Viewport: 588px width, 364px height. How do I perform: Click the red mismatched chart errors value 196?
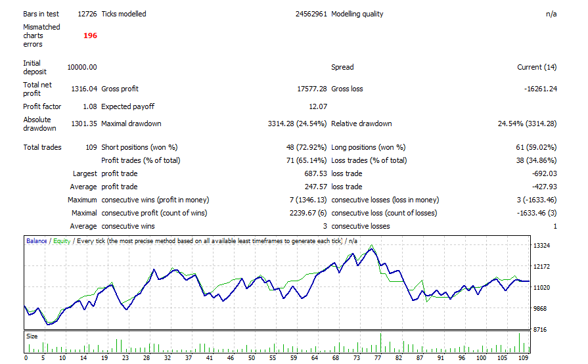(x=90, y=35)
